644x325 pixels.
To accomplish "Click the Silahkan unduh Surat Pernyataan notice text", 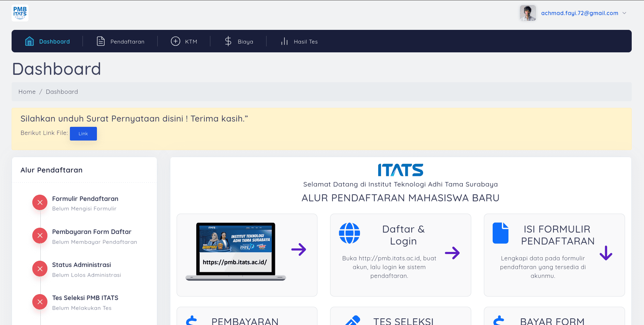I will (x=134, y=119).
